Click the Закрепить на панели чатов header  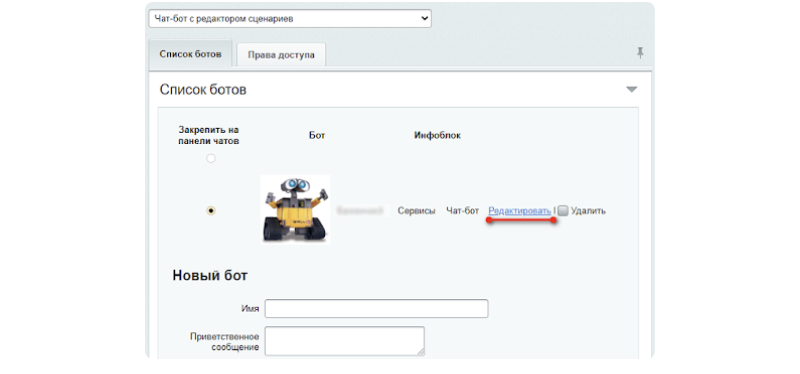click(209, 136)
